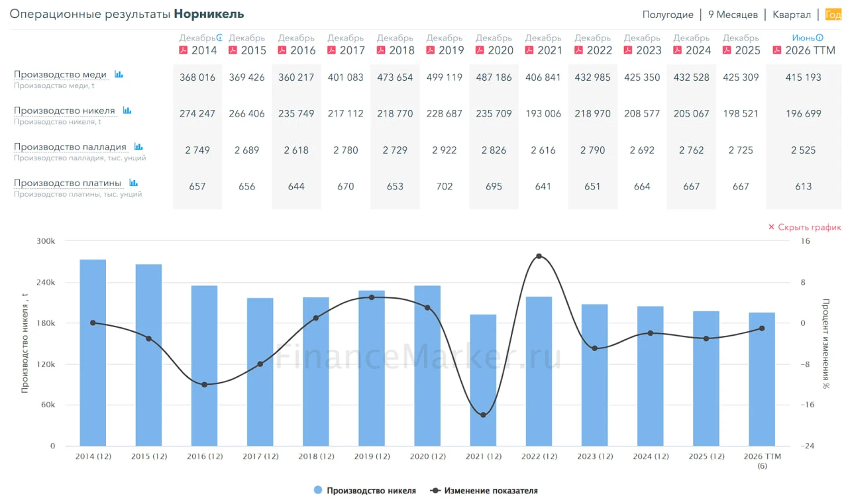Open the PDF report icon for 2019
Screen dimensions: 848x504
pos(431,50)
